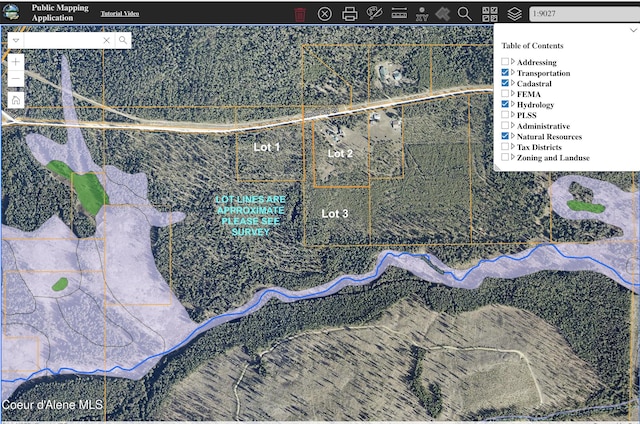Open the magnifier search tool
Viewport: 640px width, 424px height.
[464, 14]
